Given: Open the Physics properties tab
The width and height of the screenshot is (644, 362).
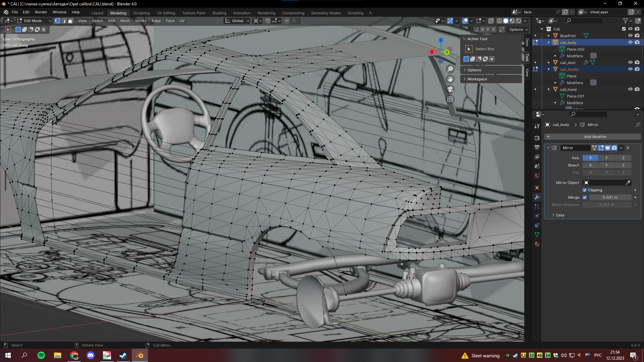Looking at the screenshot, I should coord(537,216).
